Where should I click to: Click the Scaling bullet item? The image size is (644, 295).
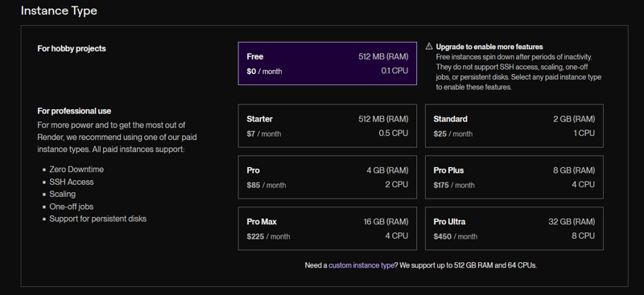[63, 194]
